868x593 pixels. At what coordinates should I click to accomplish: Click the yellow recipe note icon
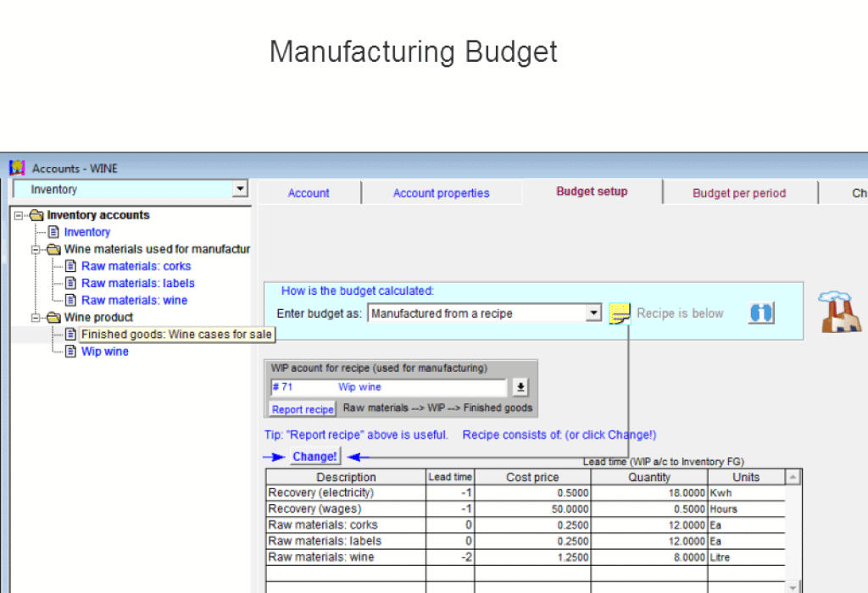[620, 313]
